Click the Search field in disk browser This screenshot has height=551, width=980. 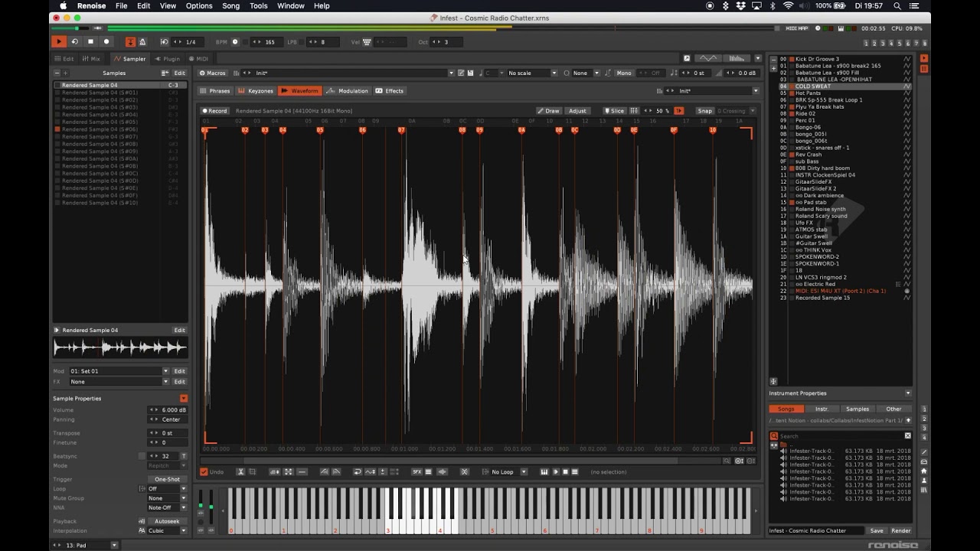click(x=841, y=435)
